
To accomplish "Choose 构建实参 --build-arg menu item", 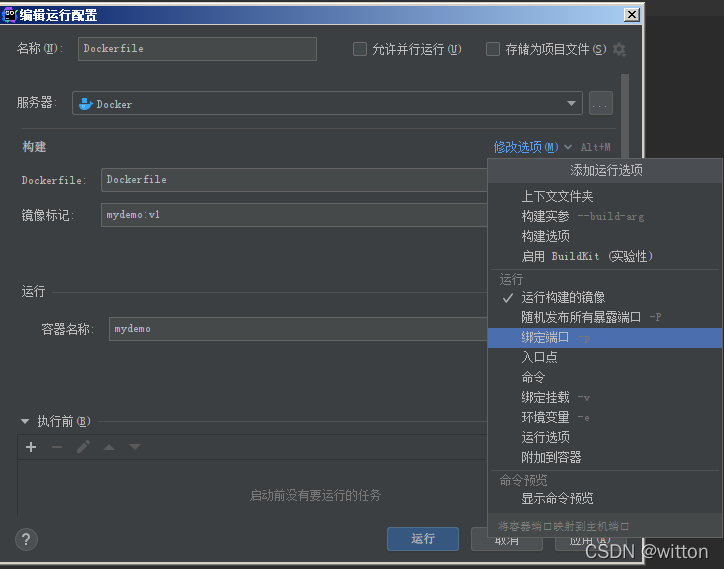I will click(605, 217).
